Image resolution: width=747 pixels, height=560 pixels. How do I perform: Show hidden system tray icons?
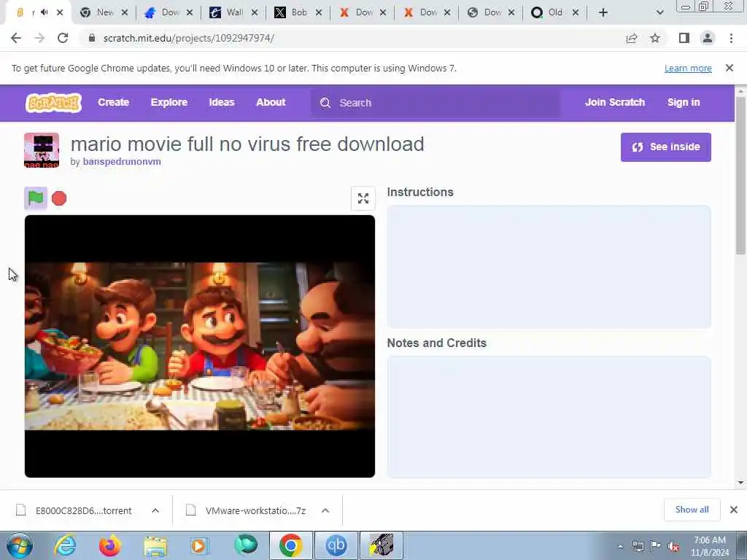tap(620, 547)
